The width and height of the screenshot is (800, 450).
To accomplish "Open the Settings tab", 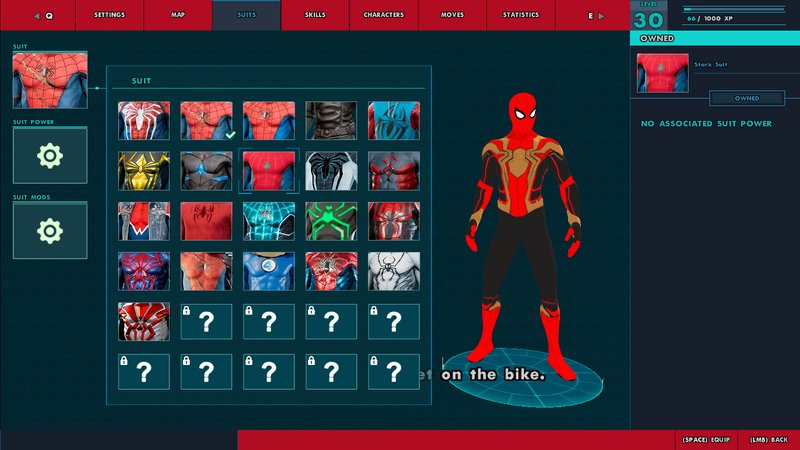I will point(109,15).
